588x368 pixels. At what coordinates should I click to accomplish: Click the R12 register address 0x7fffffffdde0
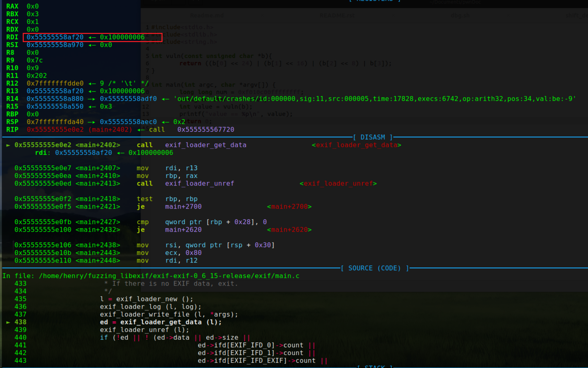click(x=55, y=83)
